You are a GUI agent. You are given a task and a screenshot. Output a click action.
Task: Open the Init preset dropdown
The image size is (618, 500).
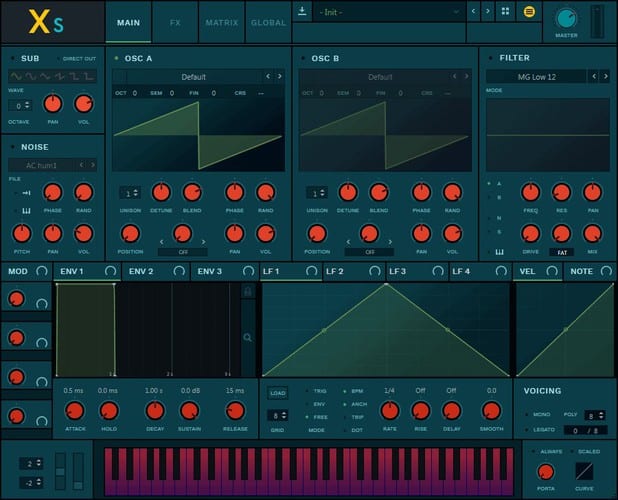coord(389,12)
